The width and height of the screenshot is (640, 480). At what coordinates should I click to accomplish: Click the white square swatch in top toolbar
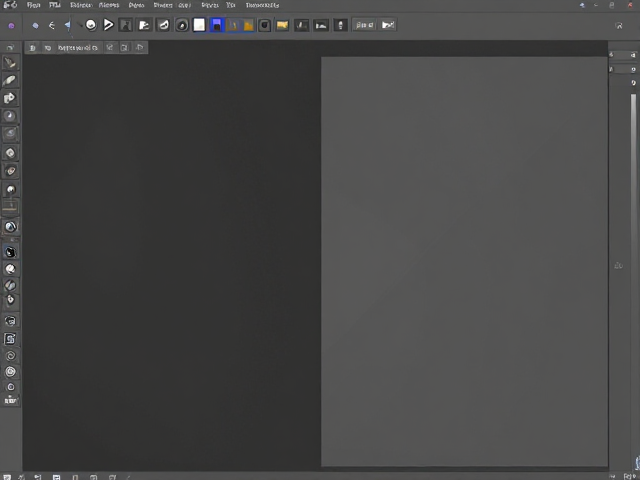click(x=199, y=25)
